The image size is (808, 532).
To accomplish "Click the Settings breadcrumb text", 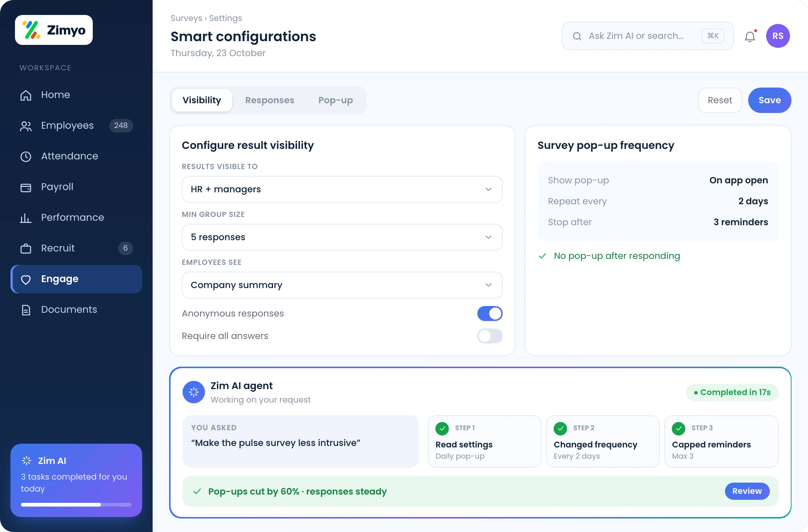I will point(226,18).
